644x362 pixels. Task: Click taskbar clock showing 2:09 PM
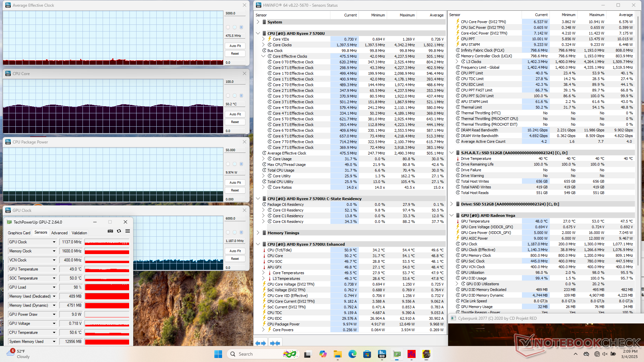pyautogui.click(x=629, y=354)
